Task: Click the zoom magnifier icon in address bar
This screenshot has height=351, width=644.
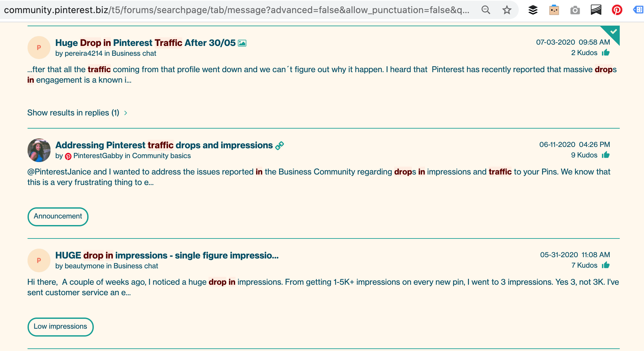Action: 486,10
